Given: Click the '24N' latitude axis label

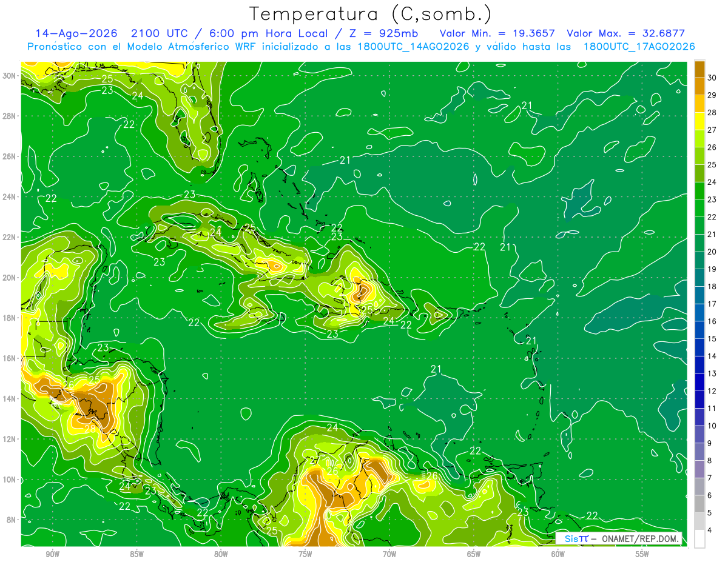Looking at the screenshot, I should pyautogui.click(x=9, y=196).
